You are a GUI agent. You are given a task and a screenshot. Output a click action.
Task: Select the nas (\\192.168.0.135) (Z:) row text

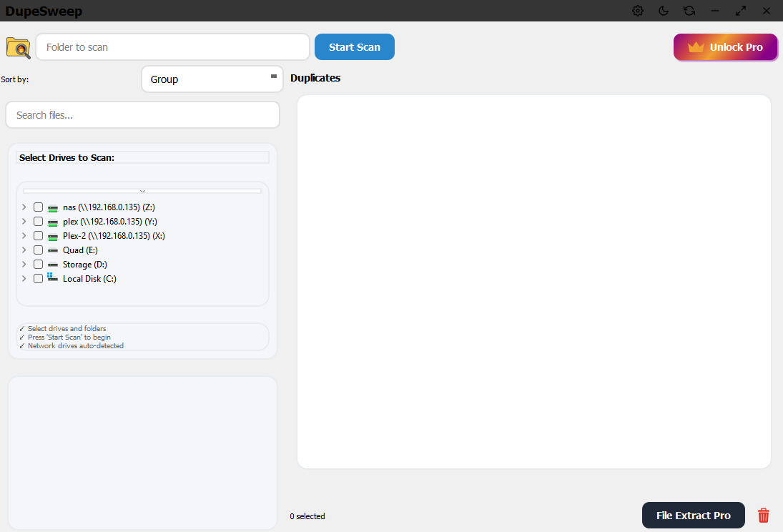tap(109, 207)
